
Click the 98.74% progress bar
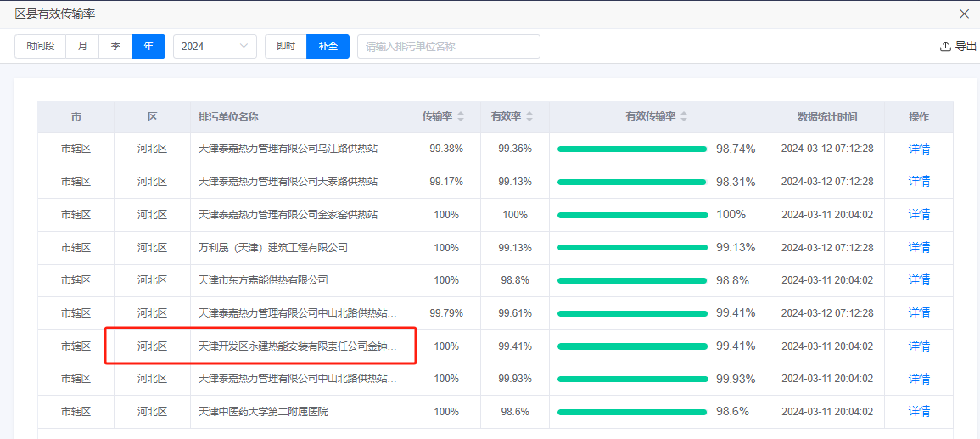[x=632, y=149]
